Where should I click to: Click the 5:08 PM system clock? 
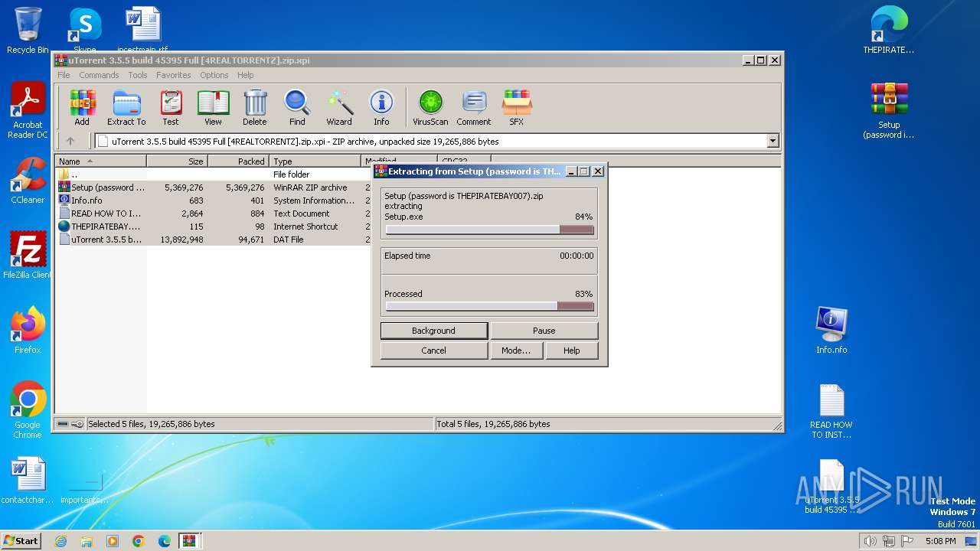point(940,541)
